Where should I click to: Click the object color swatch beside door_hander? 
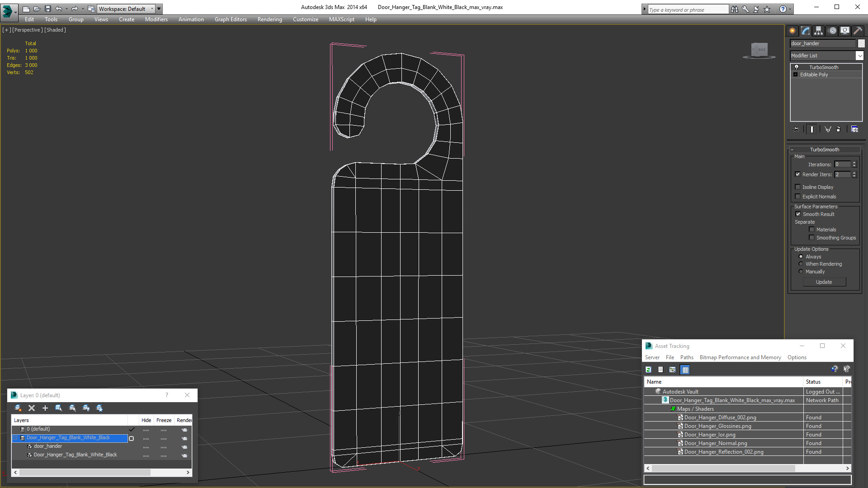861,43
